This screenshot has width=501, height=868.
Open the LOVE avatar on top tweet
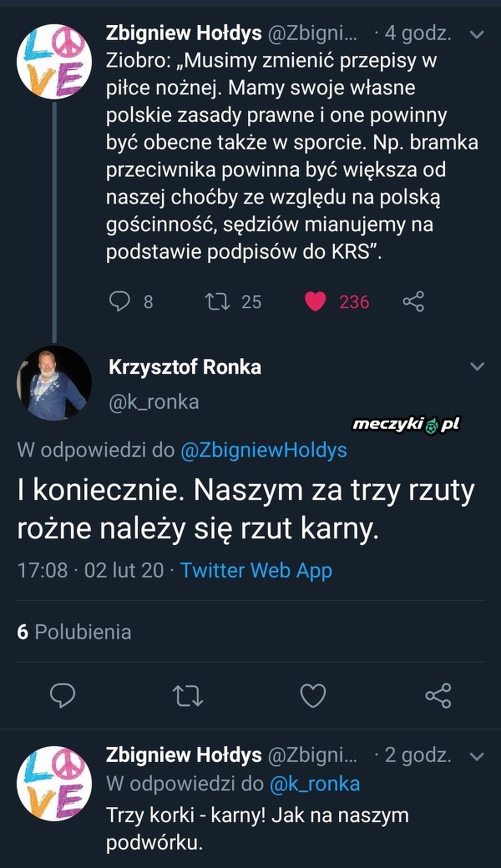coord(54,61)
